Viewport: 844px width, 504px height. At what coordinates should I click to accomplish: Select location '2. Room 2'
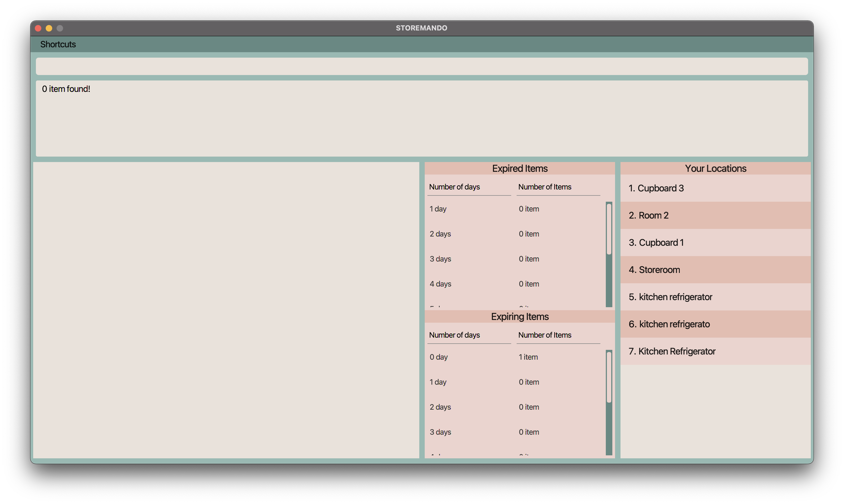pyautogui.click(x=715, y=215)
